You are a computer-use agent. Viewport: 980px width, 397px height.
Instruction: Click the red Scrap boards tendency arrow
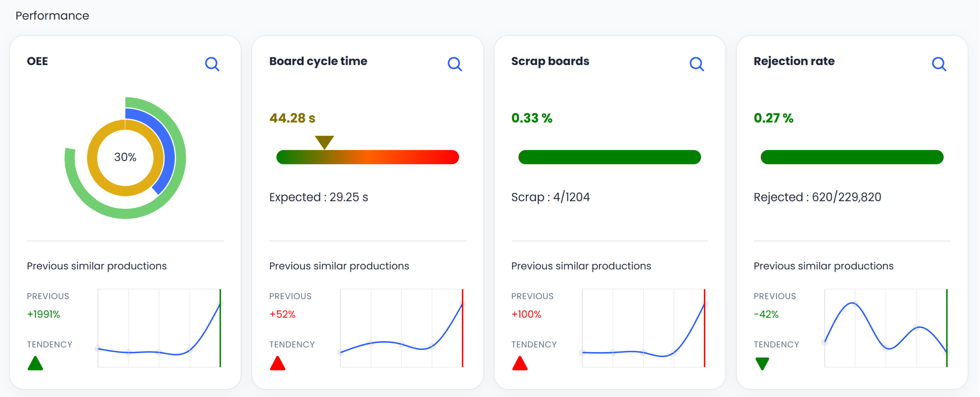pyautogui.click(x=520, y=364)
